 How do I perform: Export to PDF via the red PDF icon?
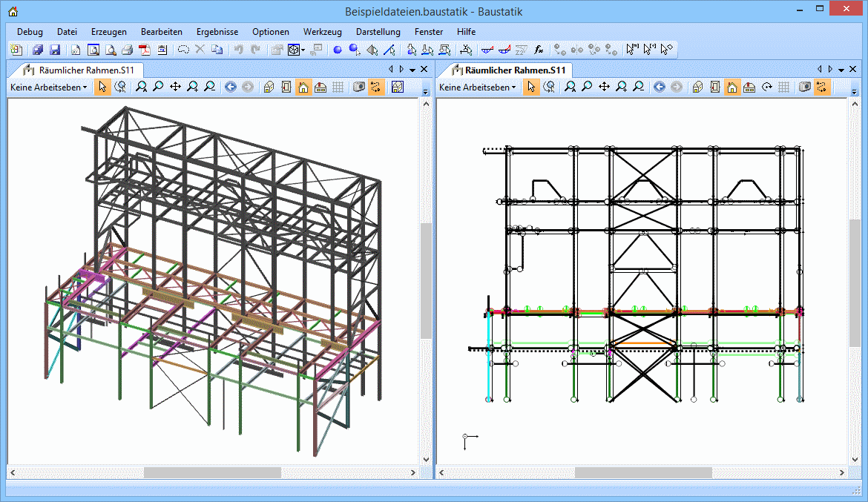pyautogui.click(x=145, y=50)
